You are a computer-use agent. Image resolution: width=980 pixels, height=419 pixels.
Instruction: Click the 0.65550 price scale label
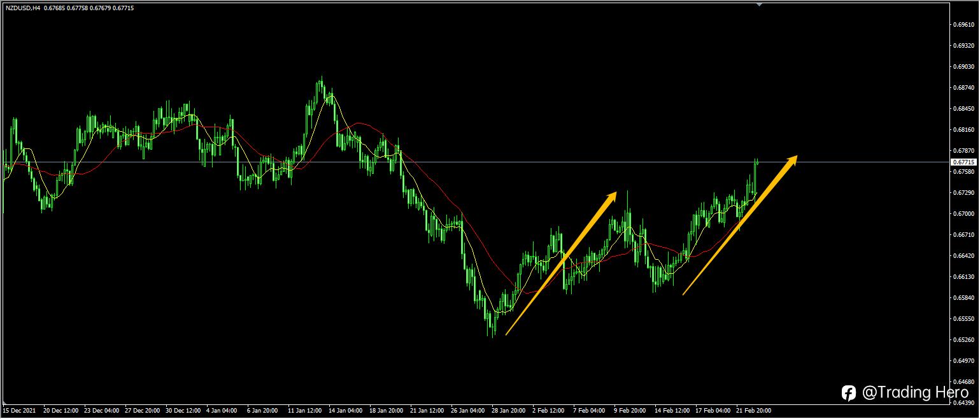[963, 318]
